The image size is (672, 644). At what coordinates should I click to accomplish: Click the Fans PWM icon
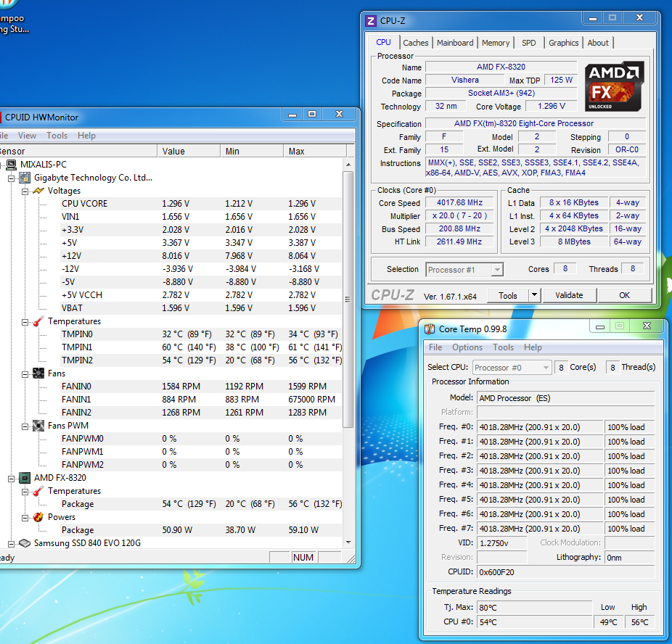pyautogui.click(x=38, y=426)
